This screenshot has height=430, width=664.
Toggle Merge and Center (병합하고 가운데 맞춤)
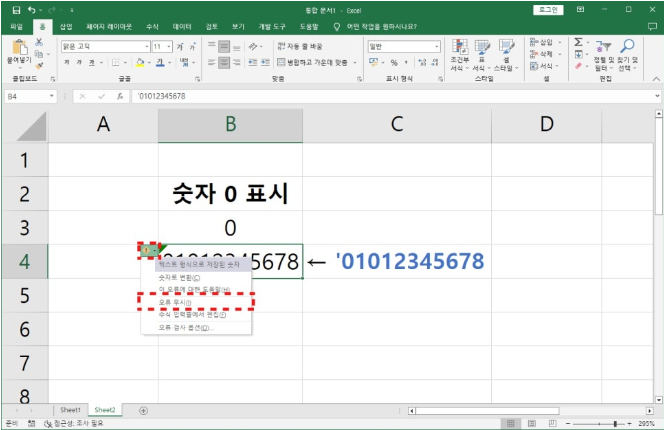click(x=315, y=62)
